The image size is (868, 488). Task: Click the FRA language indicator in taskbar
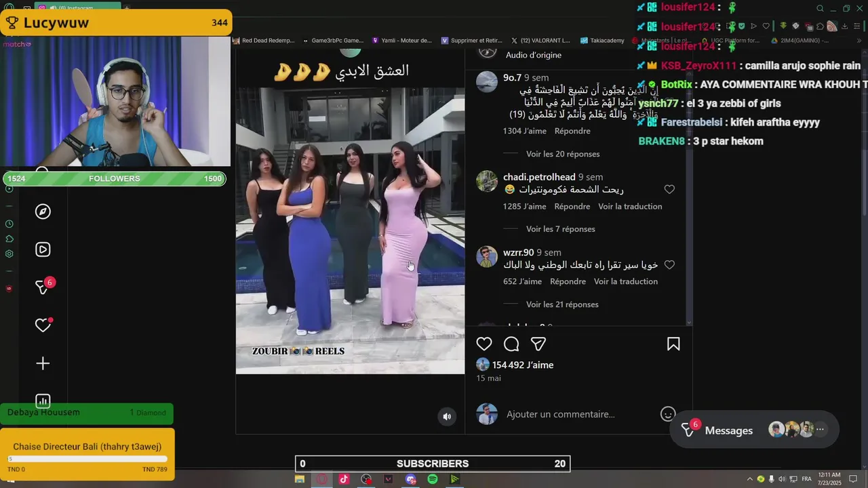807,479
